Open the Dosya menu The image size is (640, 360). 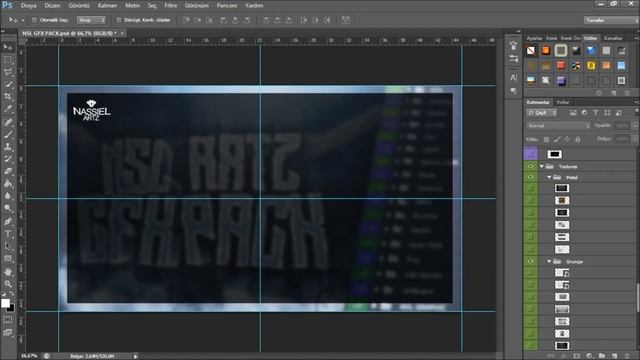[29, 6]
